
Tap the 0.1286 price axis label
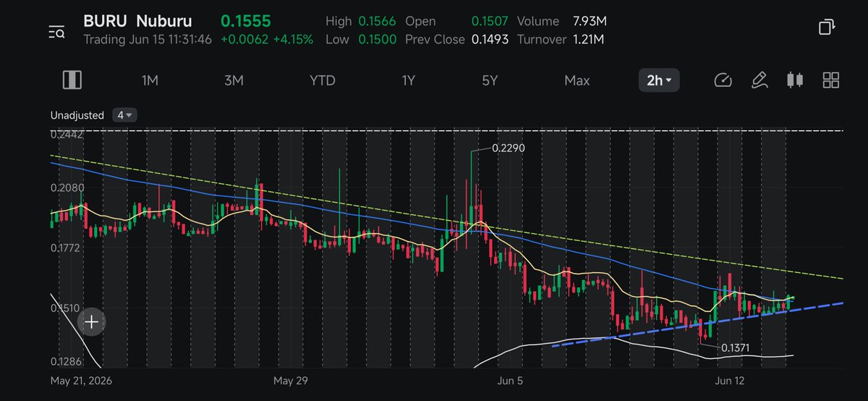(67, 360)
